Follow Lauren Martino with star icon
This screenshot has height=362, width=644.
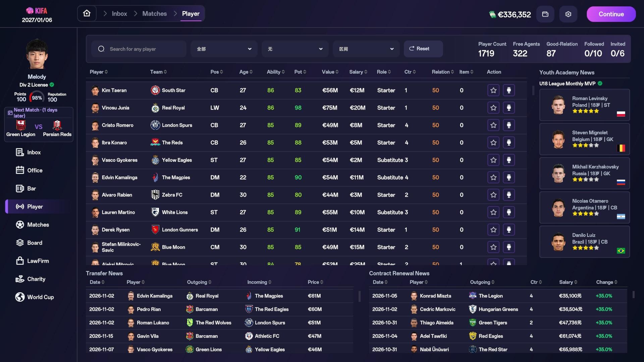493,212
